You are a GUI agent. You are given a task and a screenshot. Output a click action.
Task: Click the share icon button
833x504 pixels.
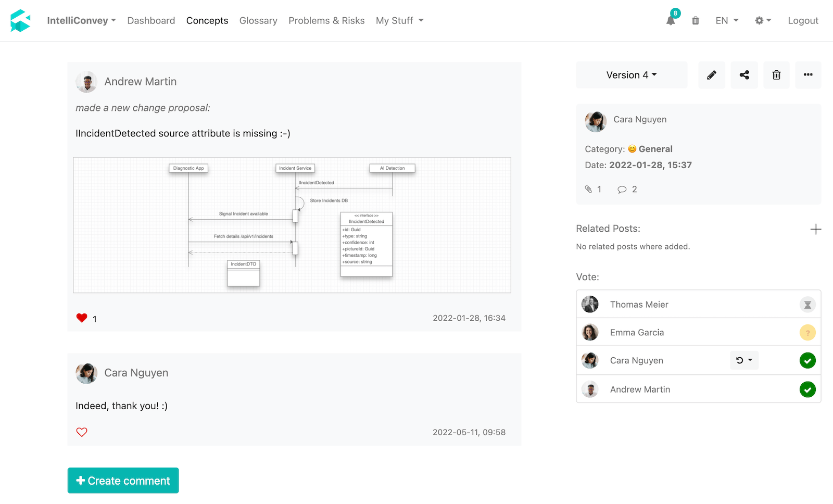point(744,75)
